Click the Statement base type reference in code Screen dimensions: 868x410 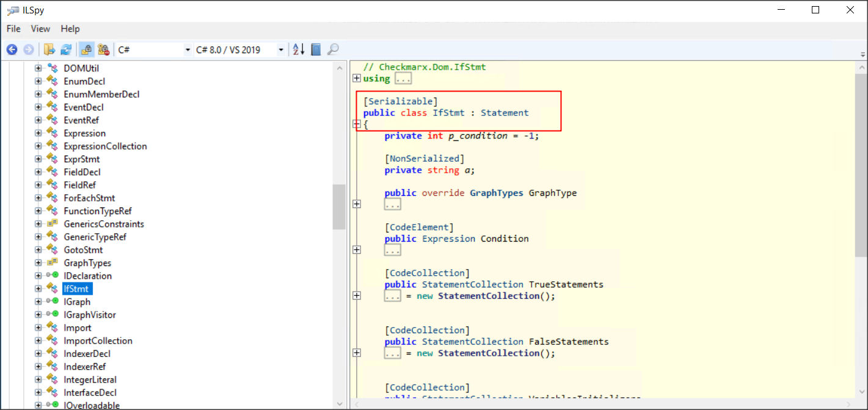tap(505, 112)
